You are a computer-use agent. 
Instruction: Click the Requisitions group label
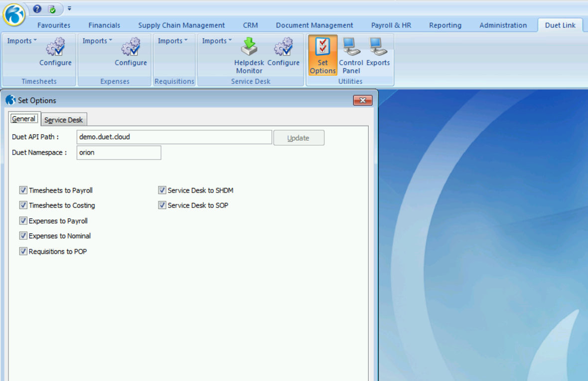click(x=174, y=81)
